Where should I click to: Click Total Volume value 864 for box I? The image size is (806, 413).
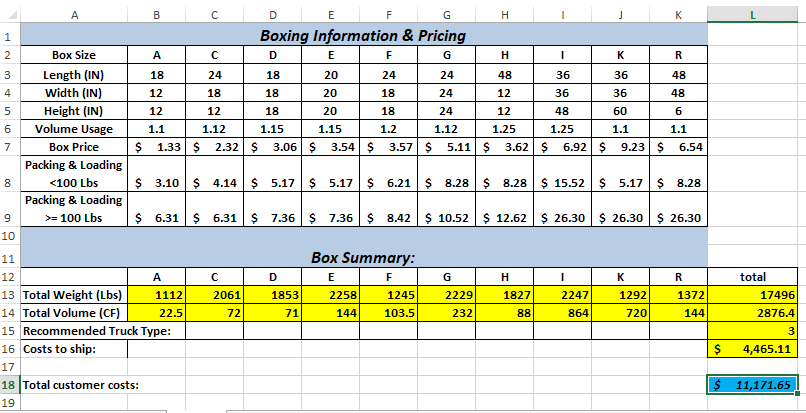coord(563,313)
